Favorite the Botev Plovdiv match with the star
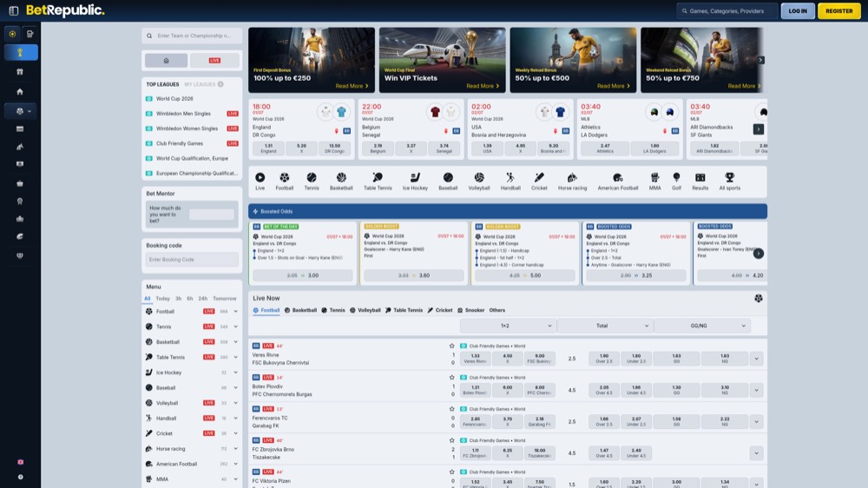Image resolution: width=868 pixels, height=488 pixels. click(451, 377)
